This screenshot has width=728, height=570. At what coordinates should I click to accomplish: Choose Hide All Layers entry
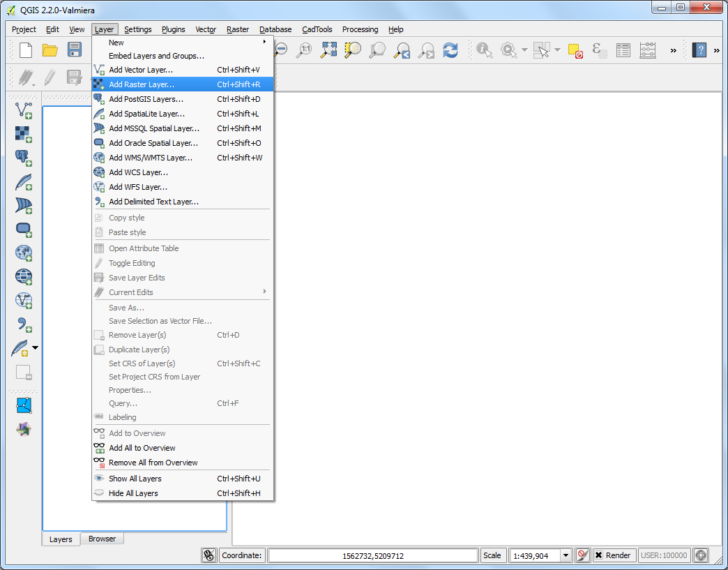tap(183, 493)
